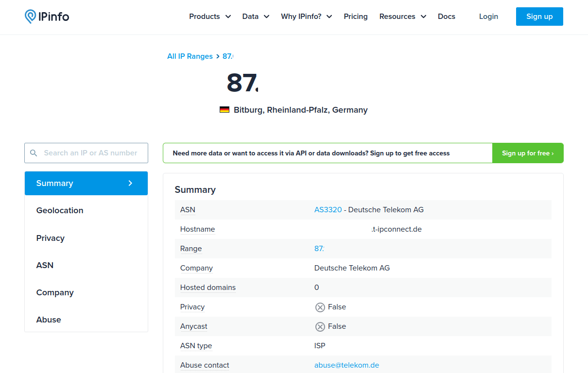Click the Privacy False X icon
This screenshot has width=588, height=373.
tap(320, 307)
